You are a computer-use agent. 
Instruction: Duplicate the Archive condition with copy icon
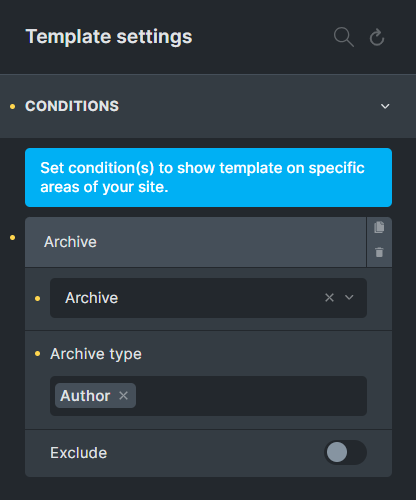379,227
